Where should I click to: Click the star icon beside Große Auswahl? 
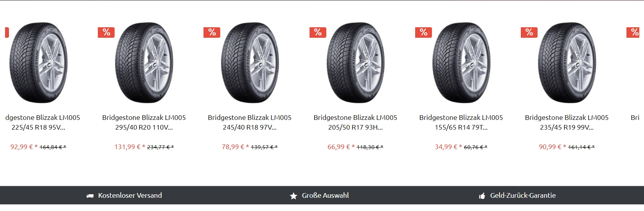tap(294, 196)
